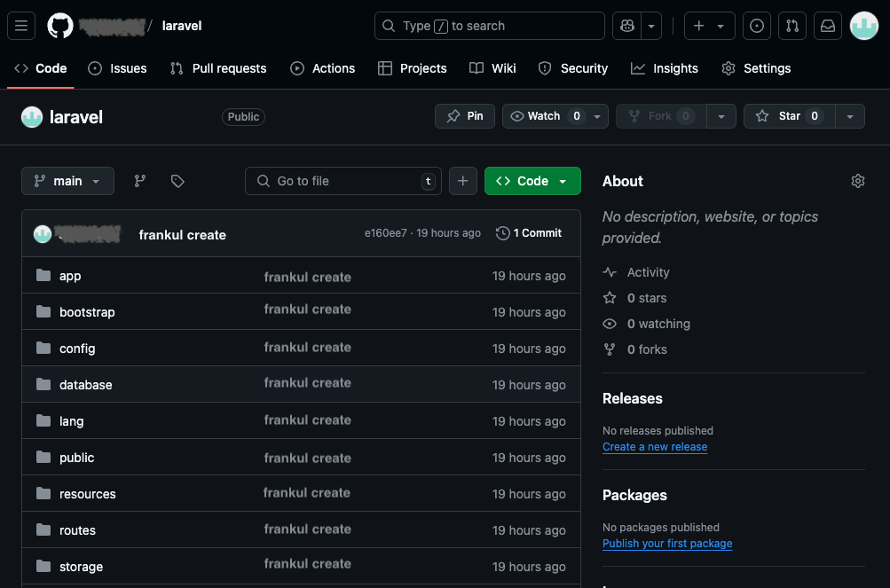The width and height of the screenshot is (890, 588).
Task: Click the Go to file search field
Action: point(343,181)
